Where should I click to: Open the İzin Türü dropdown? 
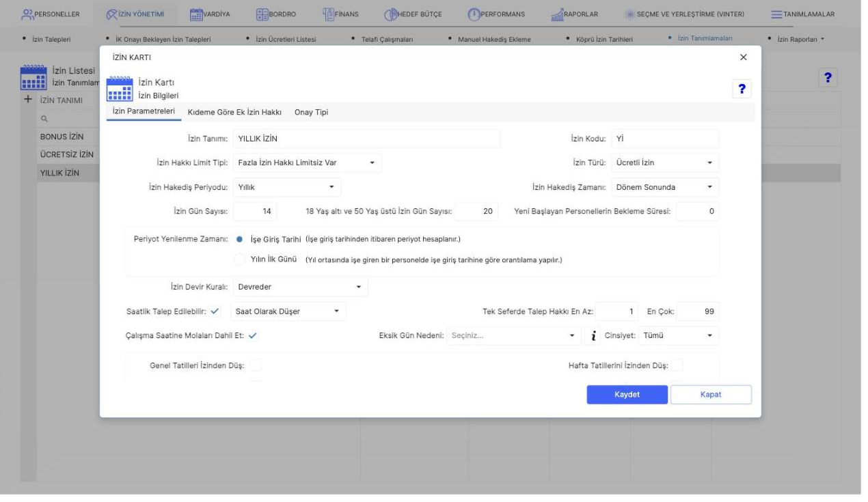[665, 163]
